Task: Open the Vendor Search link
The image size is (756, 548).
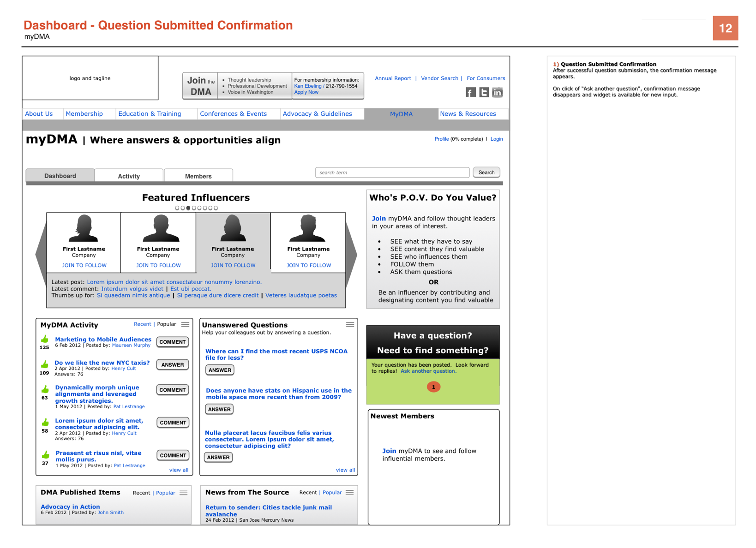Action: pyautogui.click(x=439, y=78)
